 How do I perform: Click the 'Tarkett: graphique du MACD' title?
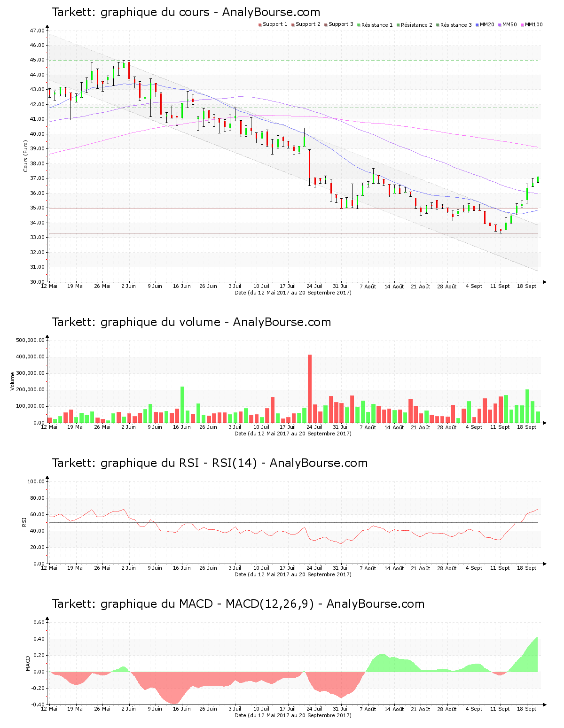coord(238,604)
